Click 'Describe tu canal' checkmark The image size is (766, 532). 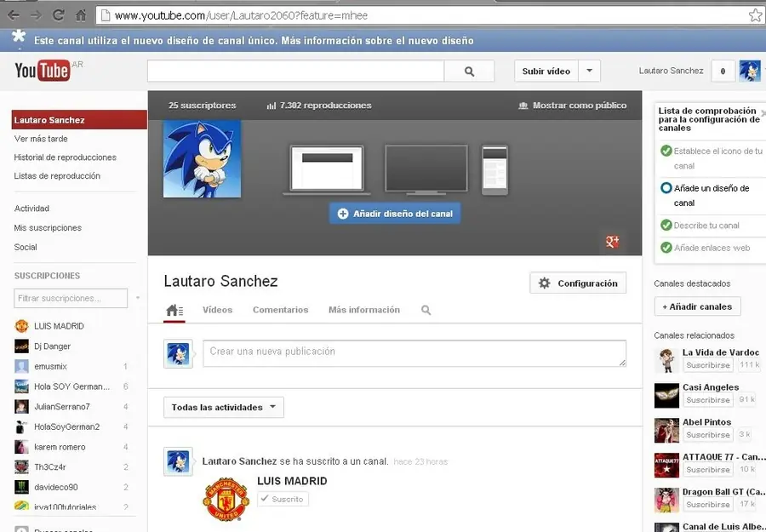pyautogui.click(x=666, y=225)
